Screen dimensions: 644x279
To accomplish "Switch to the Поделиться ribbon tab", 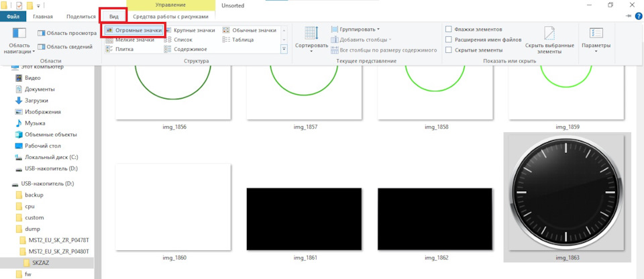I will coord(81,17).
